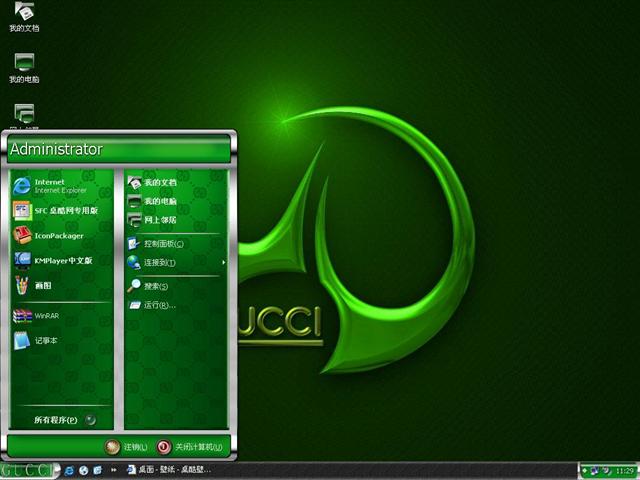
Task: Open 我的电脑 in Start menu right pane
Action: point(176,201)
